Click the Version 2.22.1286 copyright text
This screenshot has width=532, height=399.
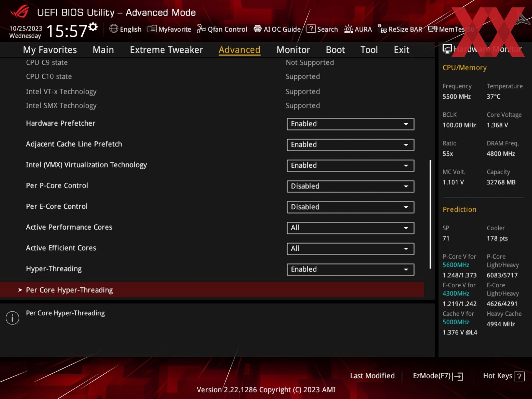point(266,390)
